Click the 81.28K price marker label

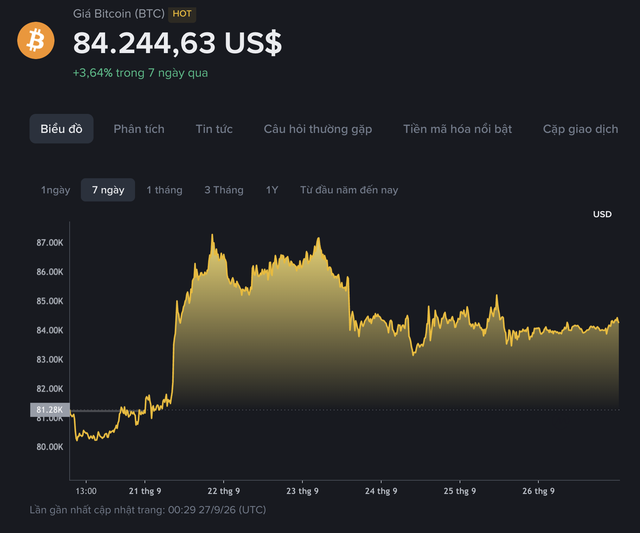(50, 410)
